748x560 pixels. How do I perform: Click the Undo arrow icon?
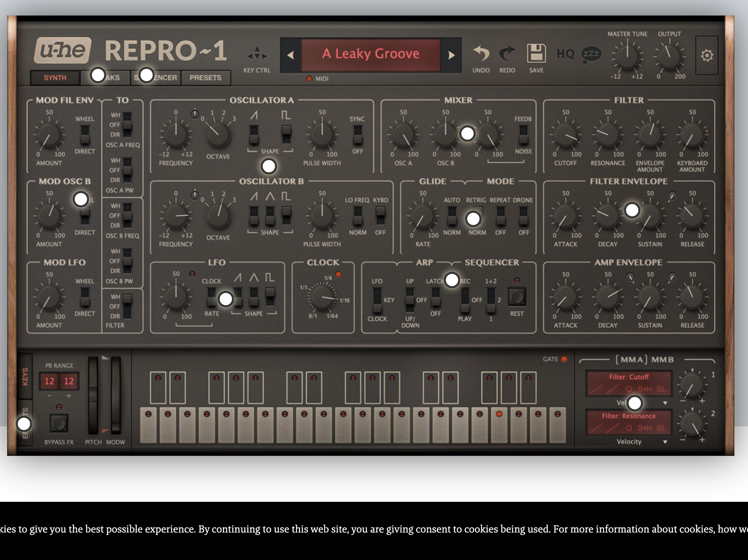click(x=481, y=53)
